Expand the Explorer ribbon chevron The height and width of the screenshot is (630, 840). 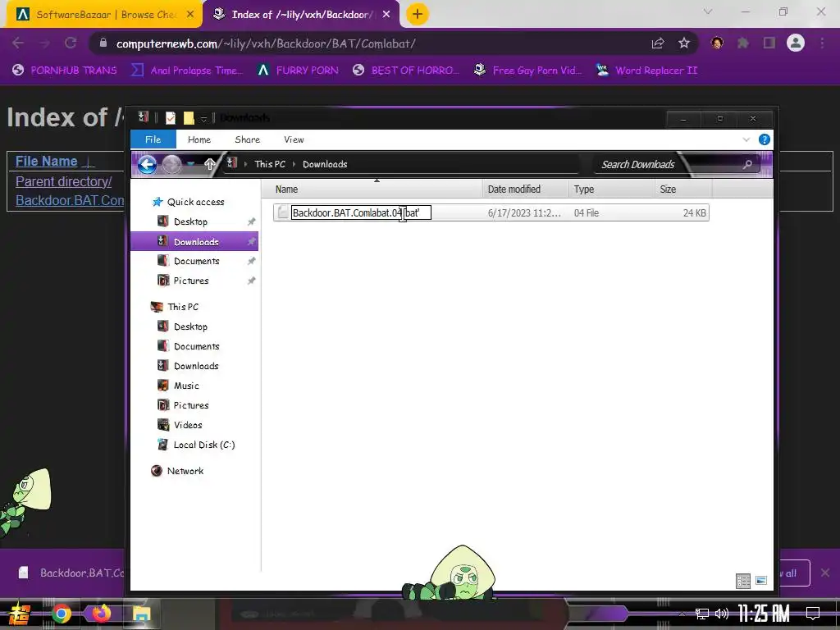click(x=746, y=139)
